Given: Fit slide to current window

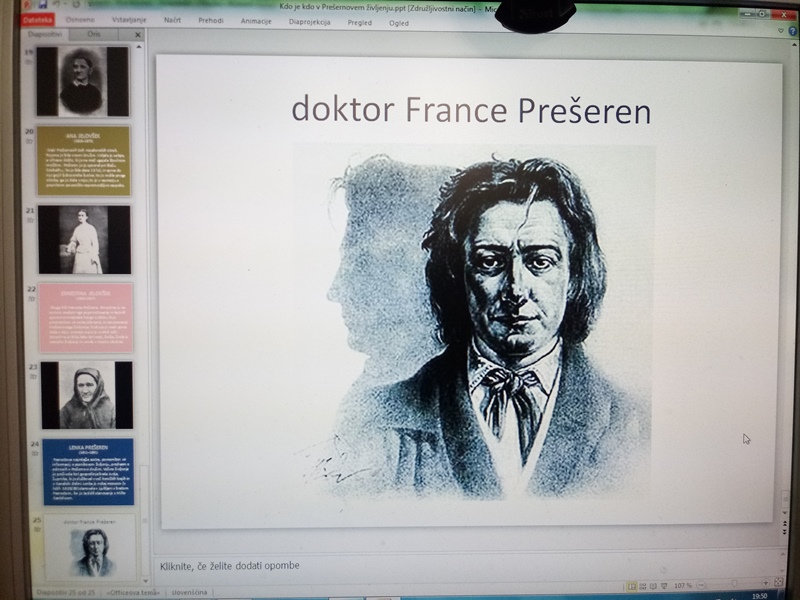Looking at the screenshot, I should pyautogui.click(x=778, y=583).
